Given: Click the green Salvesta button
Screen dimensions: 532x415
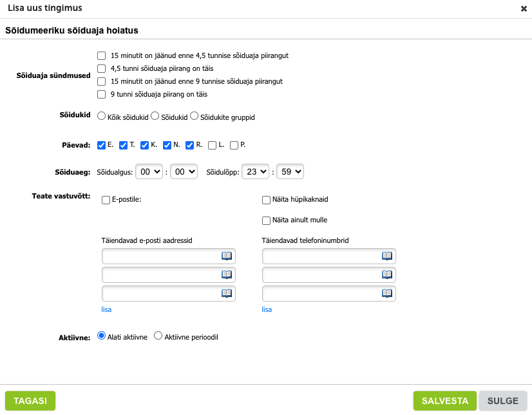Looking at the screenshot, I should 444,401.
